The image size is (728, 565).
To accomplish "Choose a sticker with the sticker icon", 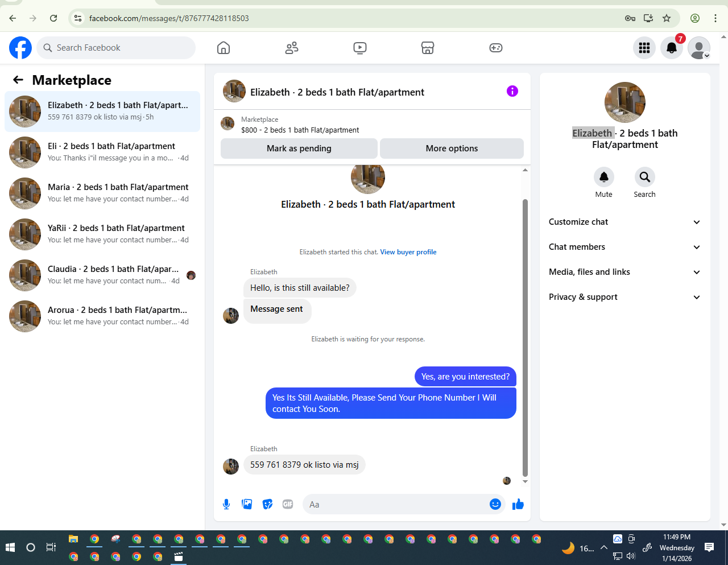I will [267, 504].
